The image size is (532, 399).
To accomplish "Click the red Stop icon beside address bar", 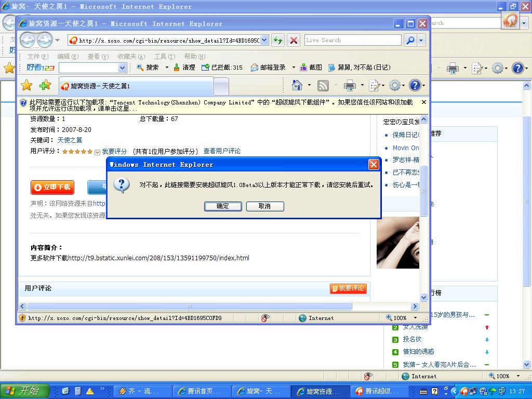I will (x=294, y=41).
